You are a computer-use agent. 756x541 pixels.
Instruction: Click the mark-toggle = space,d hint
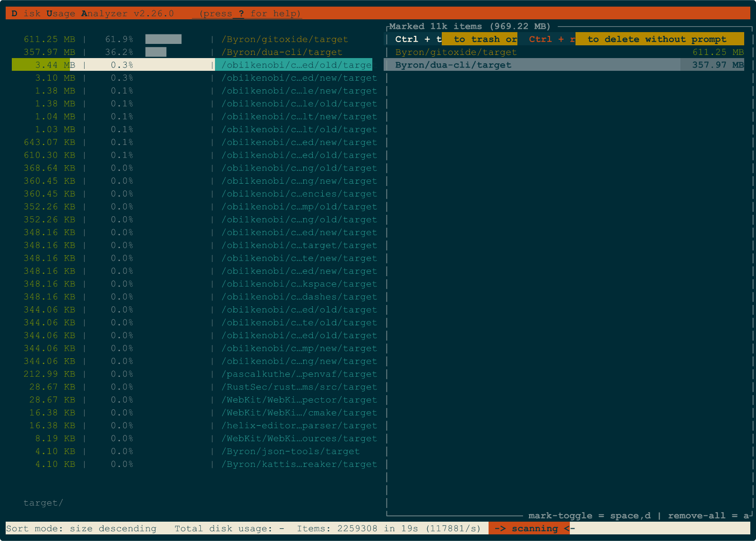589,516
